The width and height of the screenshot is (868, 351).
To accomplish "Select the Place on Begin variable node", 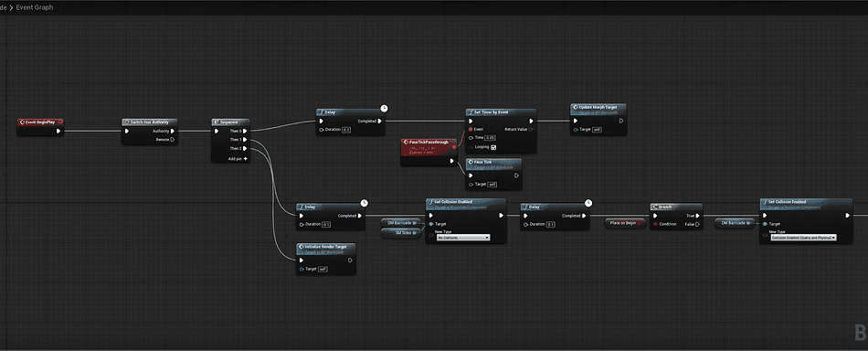I will pyautogui.click(x=625, y=222).
